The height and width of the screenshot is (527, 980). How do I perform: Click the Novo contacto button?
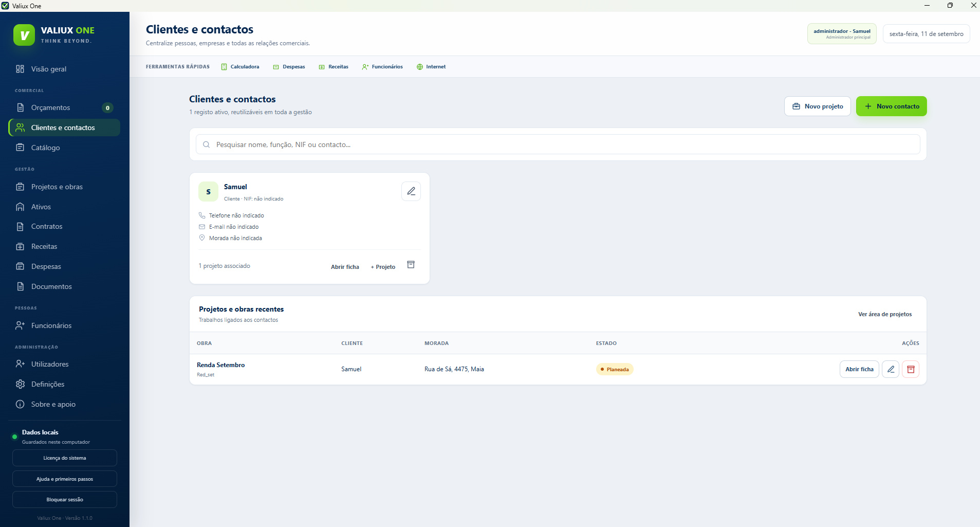pyautogui.click(x=891, y=106)
